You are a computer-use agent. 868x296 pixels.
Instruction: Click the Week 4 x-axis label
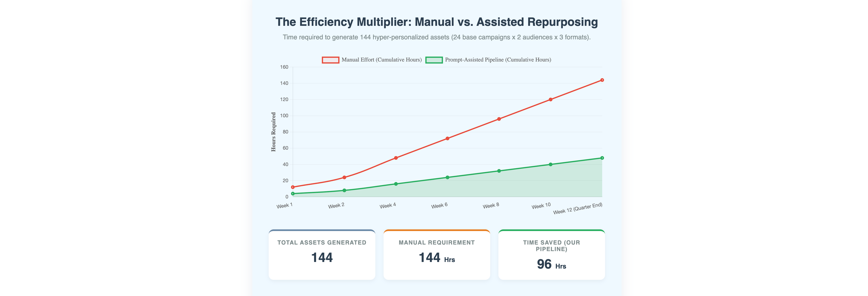(387, 205)
